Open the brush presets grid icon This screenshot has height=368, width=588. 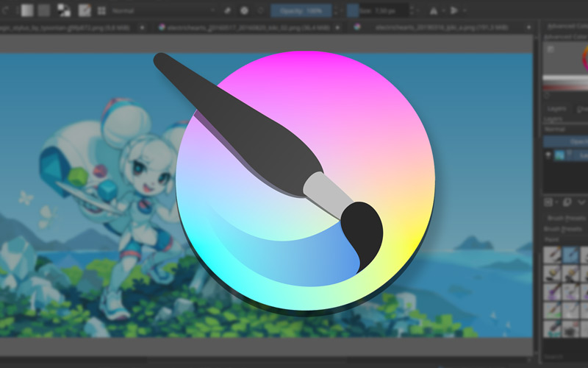pos(101,10)
